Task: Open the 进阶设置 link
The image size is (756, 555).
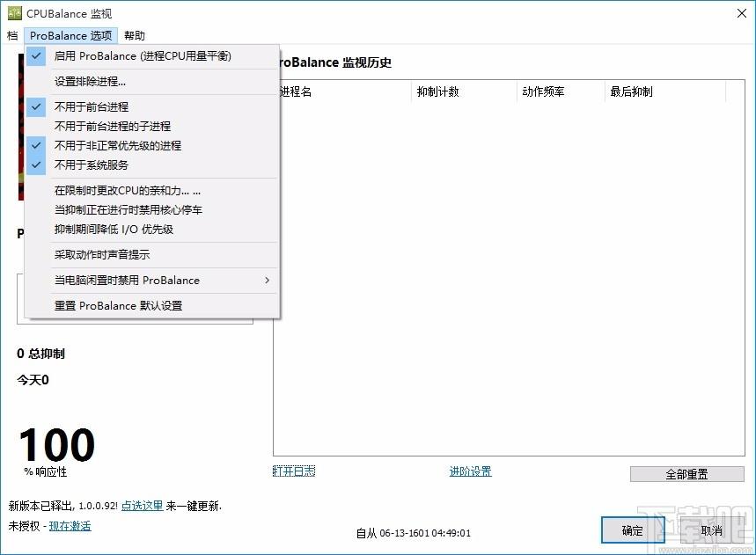Action: [x=471, y=471]
